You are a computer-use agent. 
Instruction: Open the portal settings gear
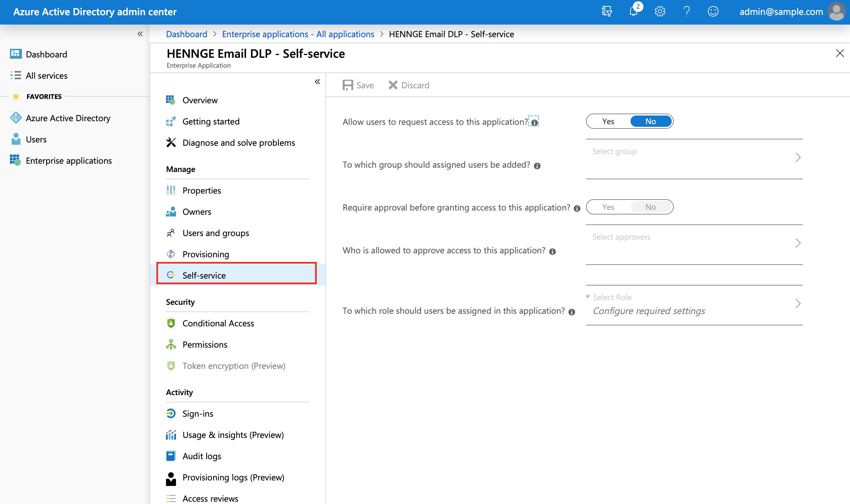660,12
